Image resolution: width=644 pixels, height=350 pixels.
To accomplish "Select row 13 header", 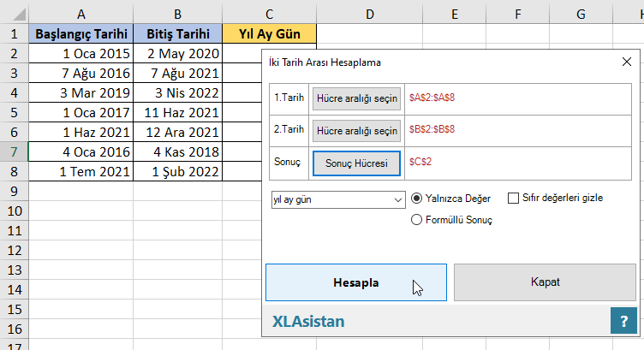I will [x=14, y=270].
